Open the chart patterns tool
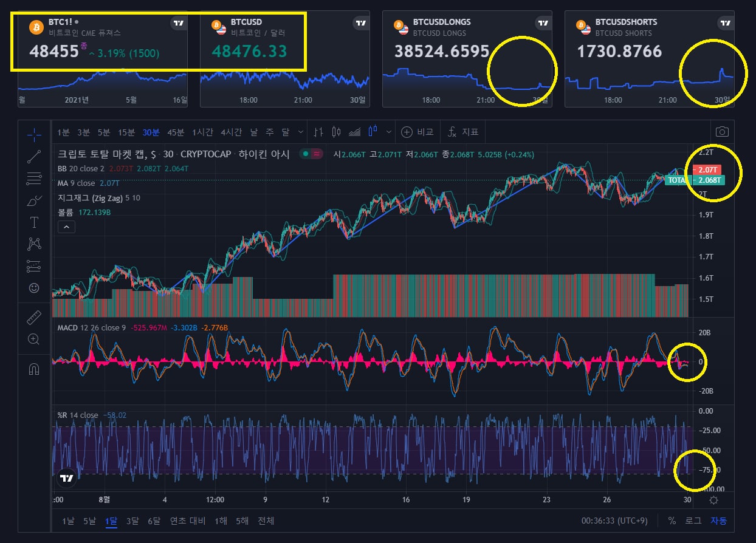 point(34,244)
